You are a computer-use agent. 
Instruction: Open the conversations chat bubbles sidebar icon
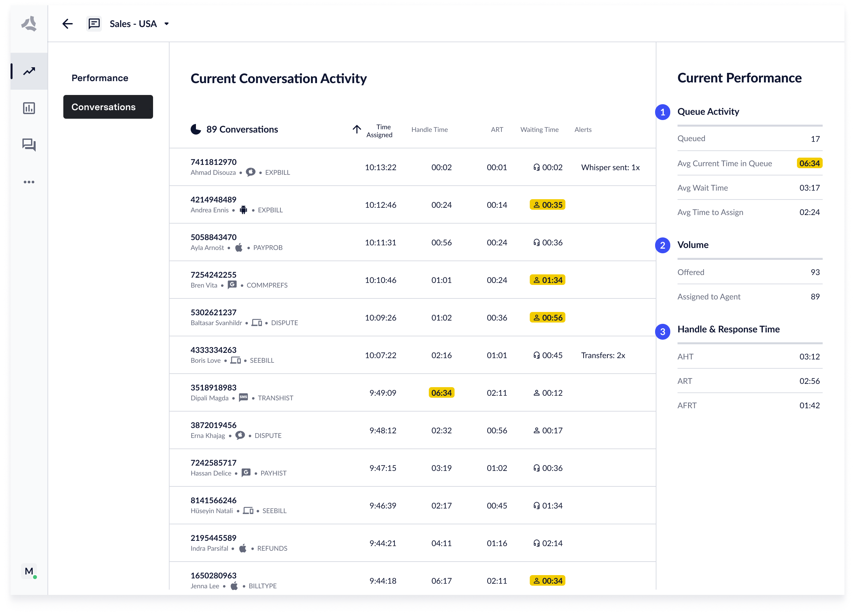(29, 145)
